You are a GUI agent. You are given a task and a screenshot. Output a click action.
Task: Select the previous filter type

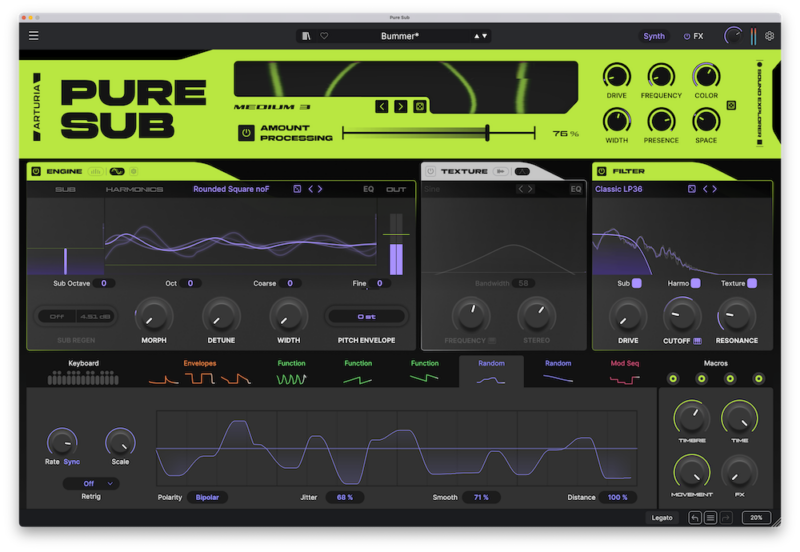tap(705, 189)
